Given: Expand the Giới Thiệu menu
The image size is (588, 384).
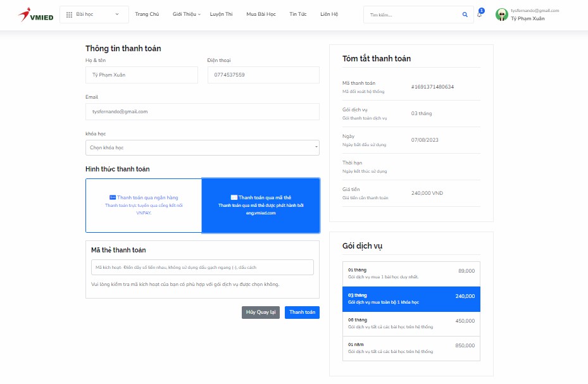Looking at the screenshot, I should coord(186,15).
